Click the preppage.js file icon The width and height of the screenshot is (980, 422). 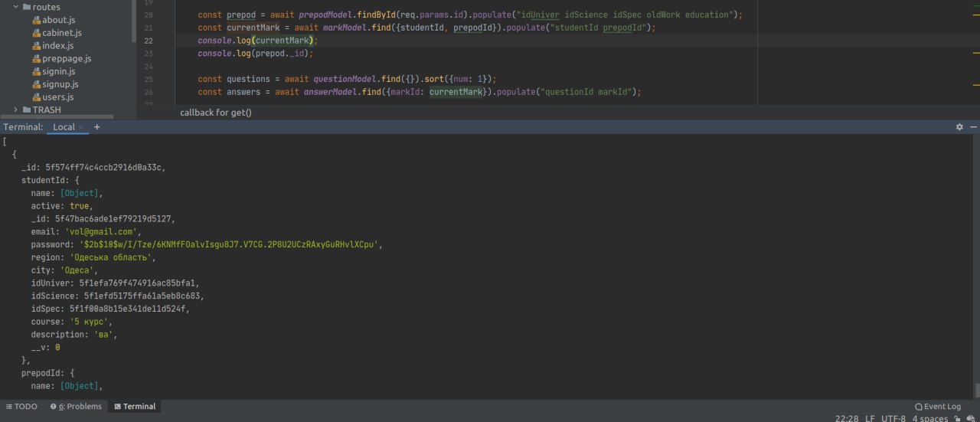point(36,59)
